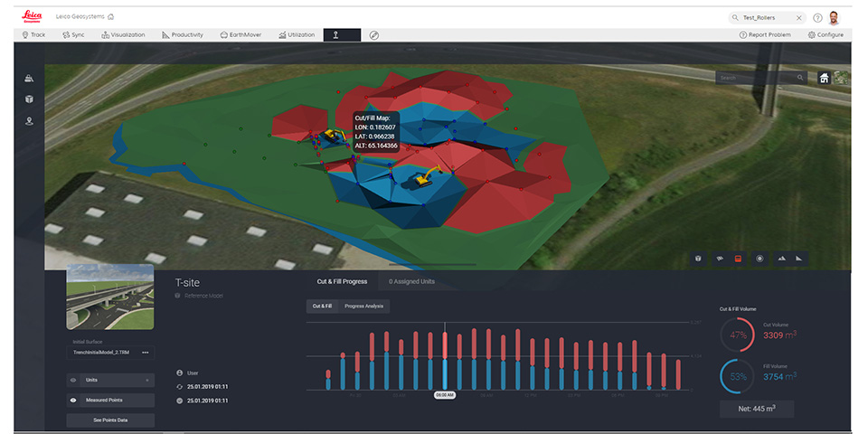Viewport: 868px width, 434px height.
Task: Open the 0 Assigned Units tab
Action: [411, 281]
